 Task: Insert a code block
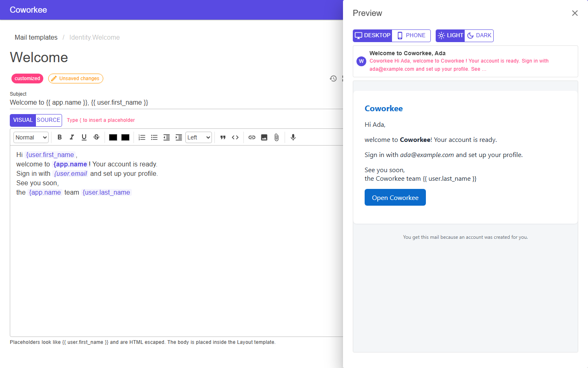pyautogui.click(x=235, y=137)
